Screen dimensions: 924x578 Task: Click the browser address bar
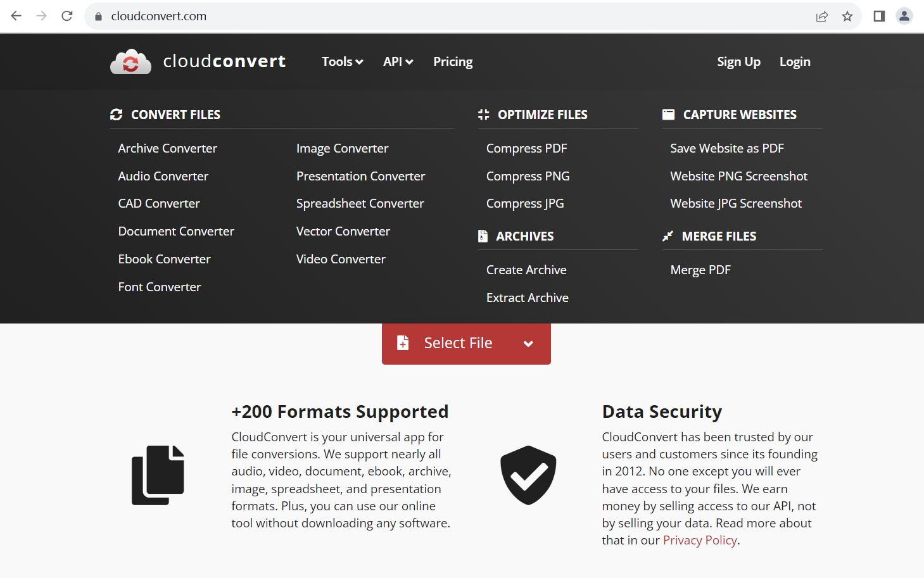(253, 16)
